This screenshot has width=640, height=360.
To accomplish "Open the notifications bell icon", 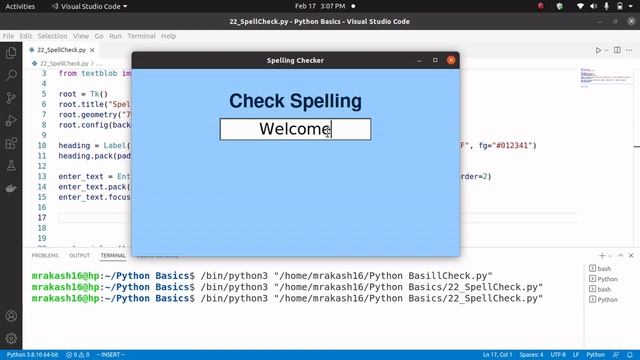I will tap(630, 355).
